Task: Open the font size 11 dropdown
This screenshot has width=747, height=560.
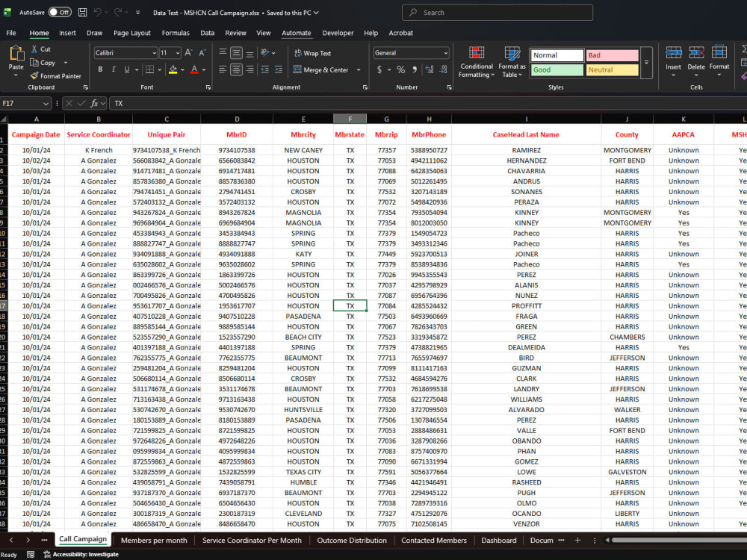Action: (x=177, y=53)
